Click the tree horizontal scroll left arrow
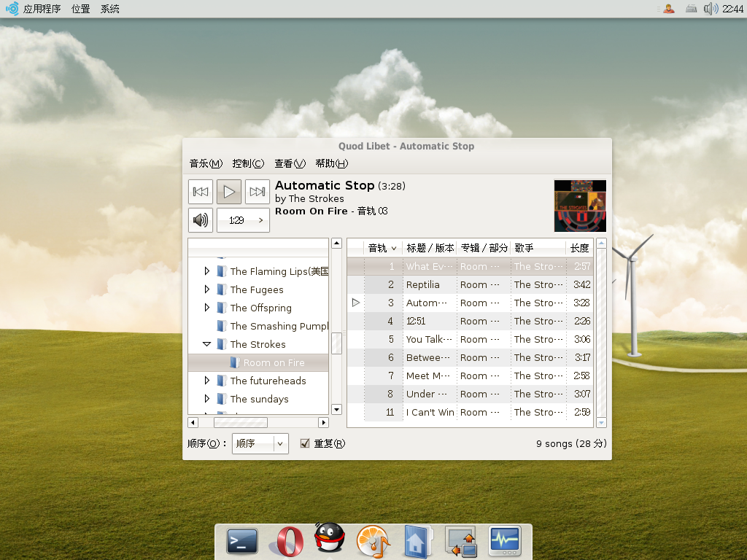The image size is (747, 560). click(193, 422)
